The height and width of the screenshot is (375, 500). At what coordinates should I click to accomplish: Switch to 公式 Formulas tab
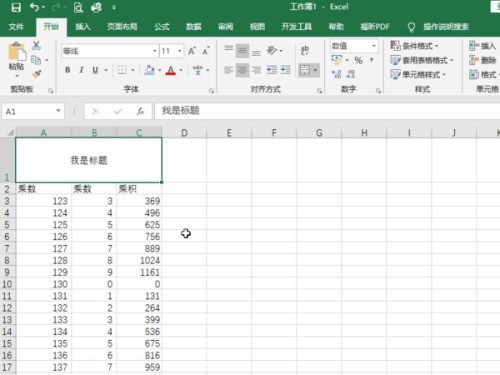tap(162, 27)
